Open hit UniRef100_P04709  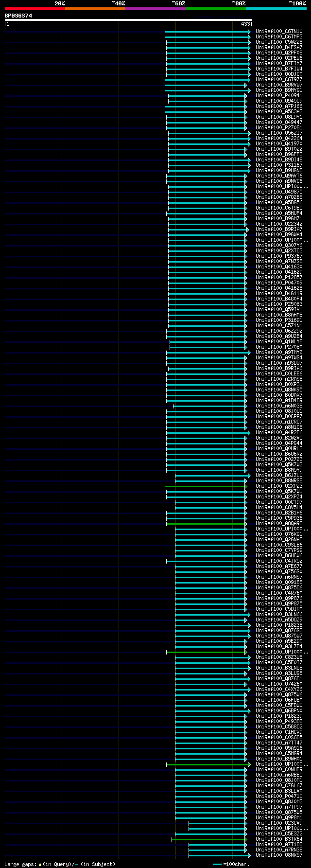[x=279, y=283]
